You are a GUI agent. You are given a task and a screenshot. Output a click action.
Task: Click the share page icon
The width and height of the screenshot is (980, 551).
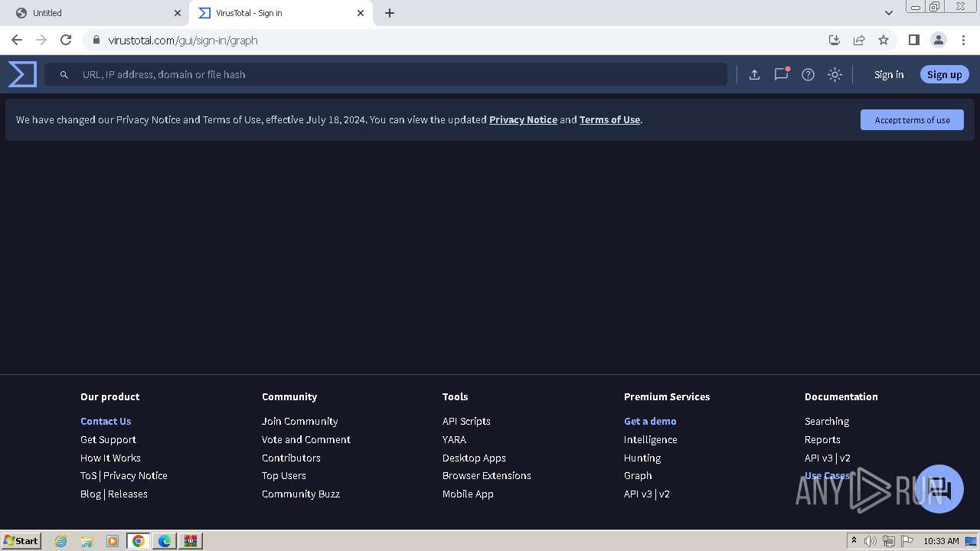pyautogui.click(x=859, y=40)
